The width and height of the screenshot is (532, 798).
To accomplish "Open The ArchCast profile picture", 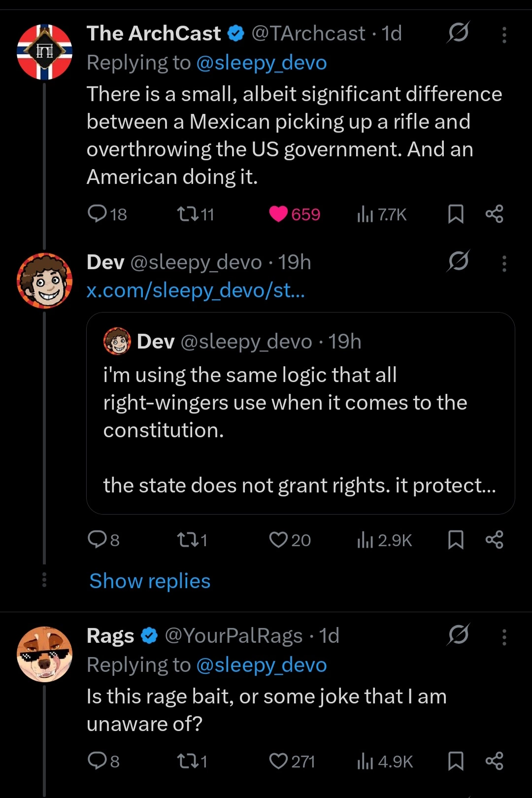I will 44,52.
